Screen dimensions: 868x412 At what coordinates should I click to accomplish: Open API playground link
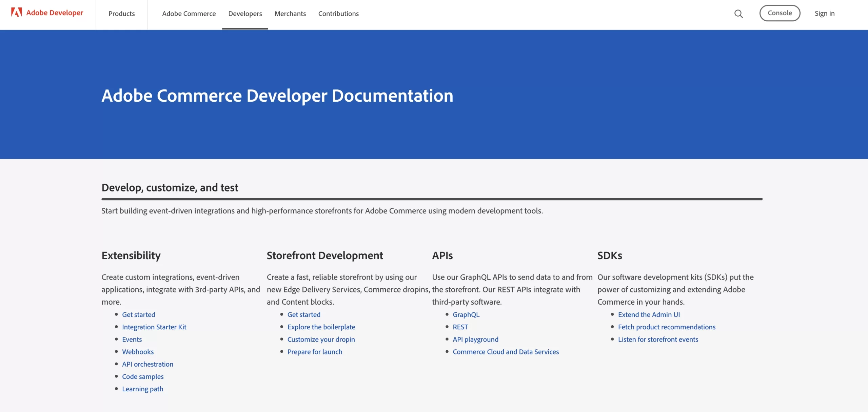click(x=475, y=339)
